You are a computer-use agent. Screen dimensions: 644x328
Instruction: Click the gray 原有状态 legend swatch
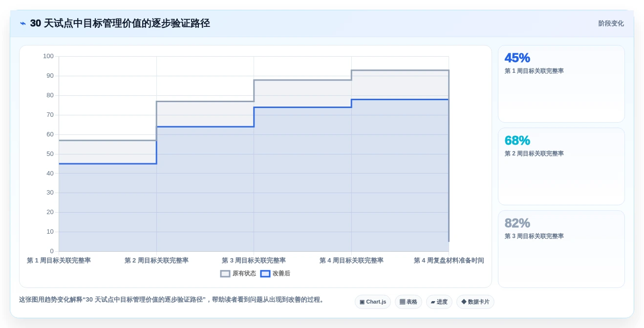point(225,274)
